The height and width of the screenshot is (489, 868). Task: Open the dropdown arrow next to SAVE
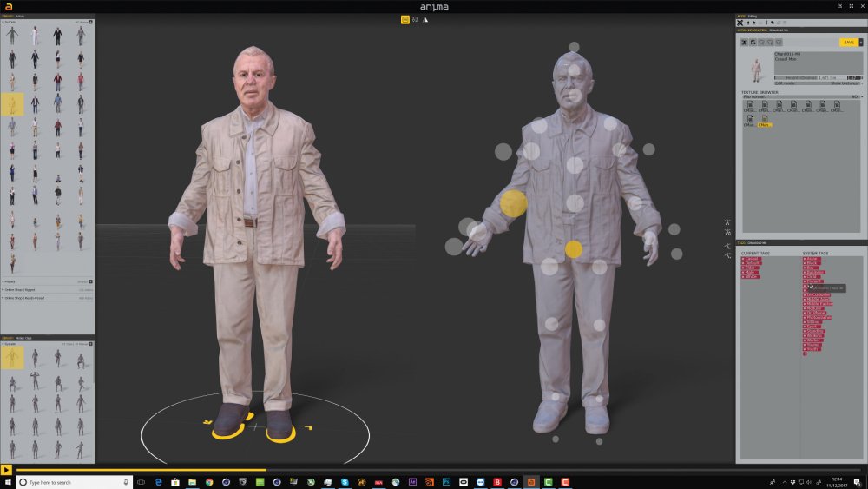pyautogui.click(x=861, y=42)
